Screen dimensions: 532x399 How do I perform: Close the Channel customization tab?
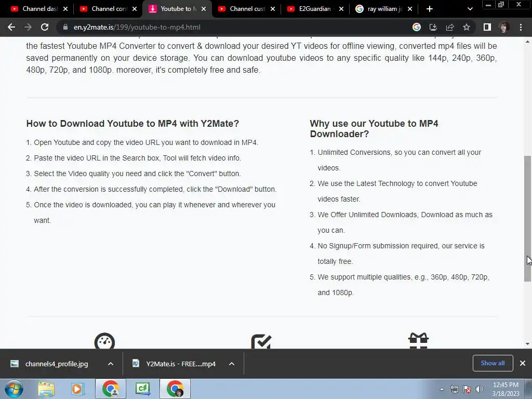pos(273,9)
